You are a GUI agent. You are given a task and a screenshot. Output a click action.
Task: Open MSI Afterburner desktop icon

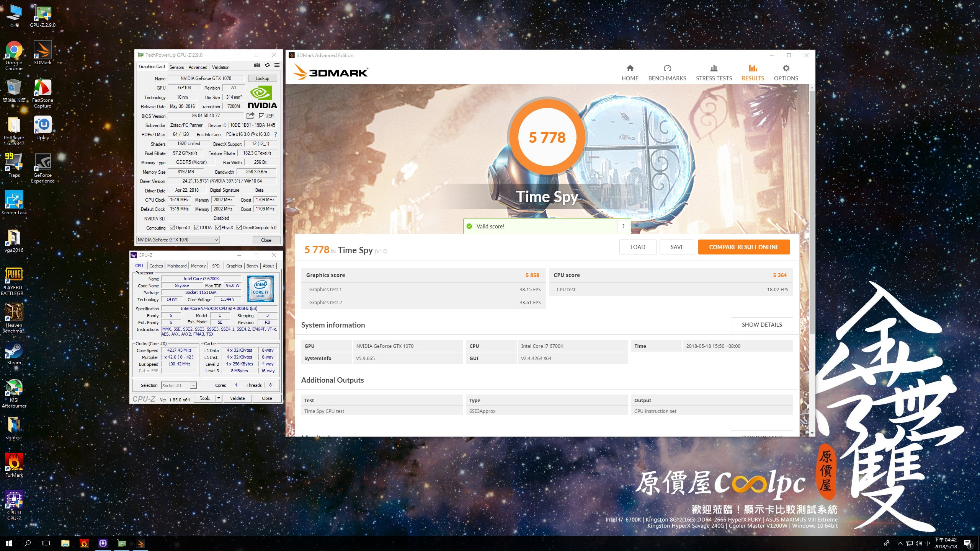coord(14,393)
